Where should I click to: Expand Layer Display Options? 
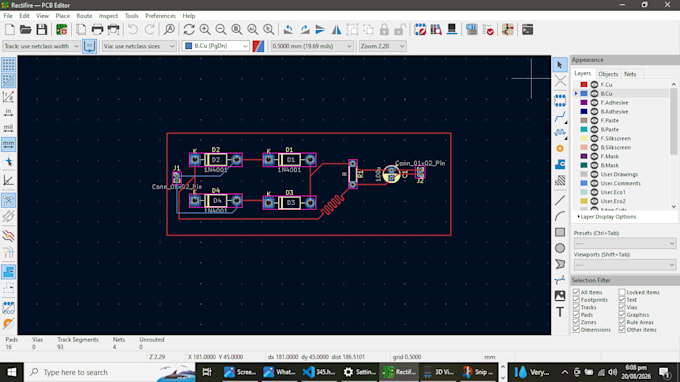(x=607, y=217)
